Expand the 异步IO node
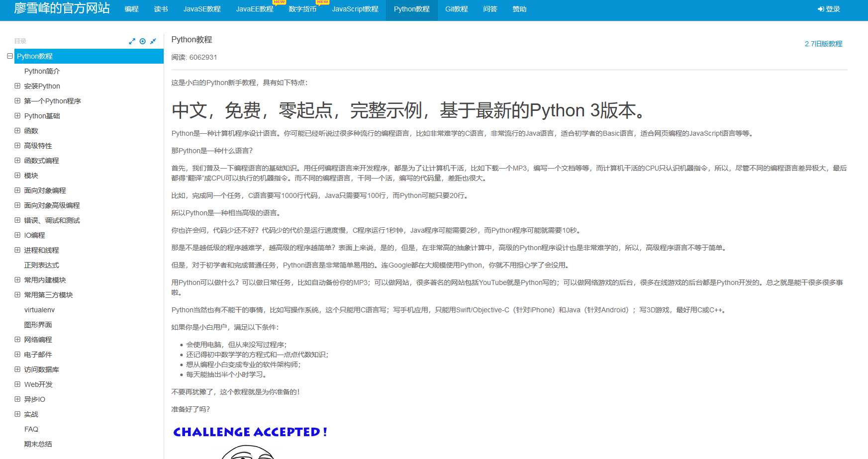 pyautogui.click(x=17, y=399)
